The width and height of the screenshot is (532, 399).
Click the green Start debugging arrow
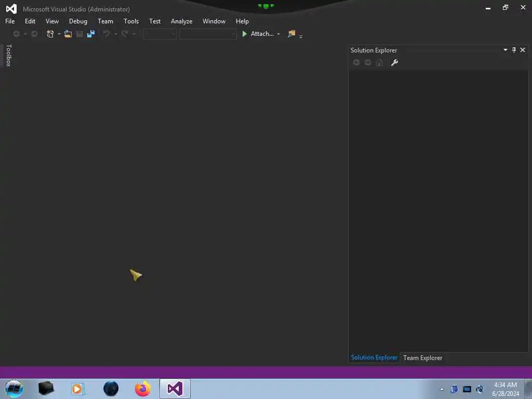click(244, 34)
